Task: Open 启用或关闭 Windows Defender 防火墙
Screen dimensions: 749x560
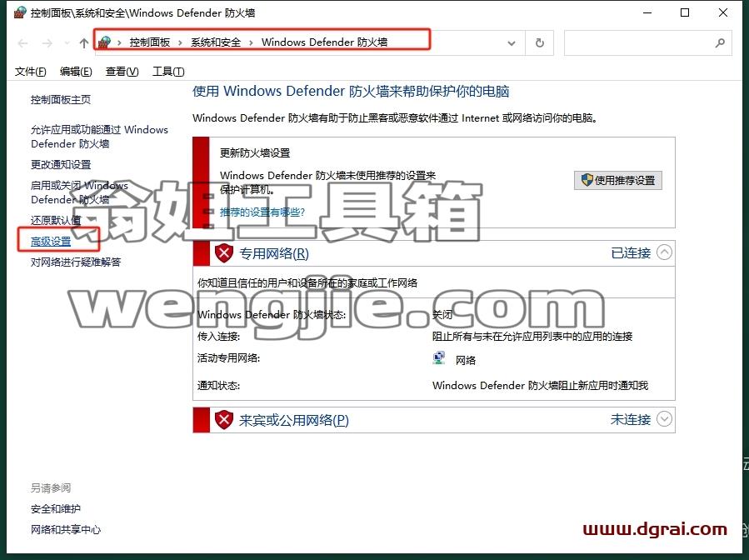Action: point(79,192)
